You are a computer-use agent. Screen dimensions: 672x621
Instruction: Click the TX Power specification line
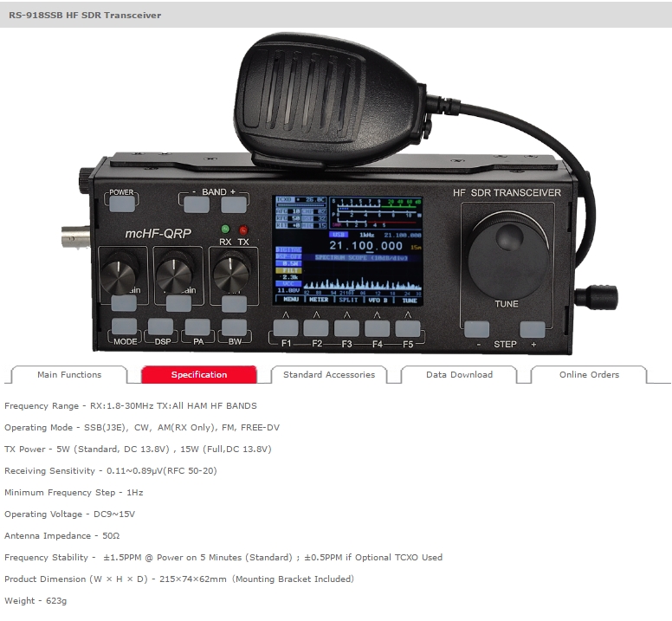[x=138, y=450]
